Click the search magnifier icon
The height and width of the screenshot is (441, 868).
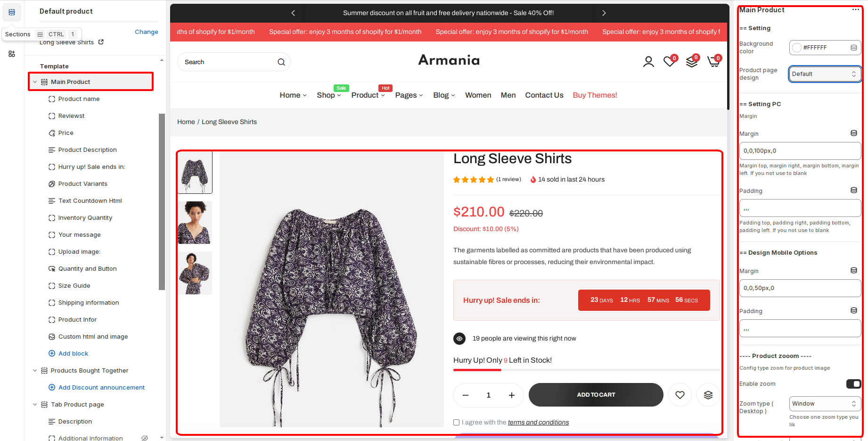click(x=281, y=62)
